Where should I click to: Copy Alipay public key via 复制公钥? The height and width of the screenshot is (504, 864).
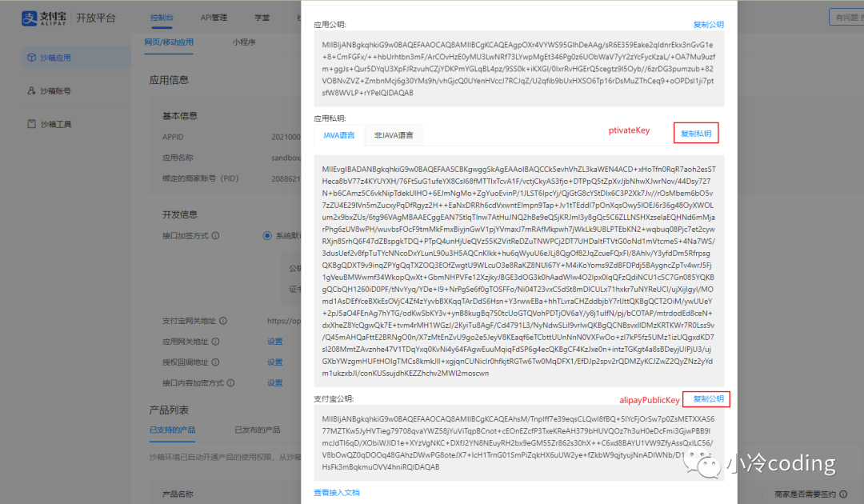point(707,398)
